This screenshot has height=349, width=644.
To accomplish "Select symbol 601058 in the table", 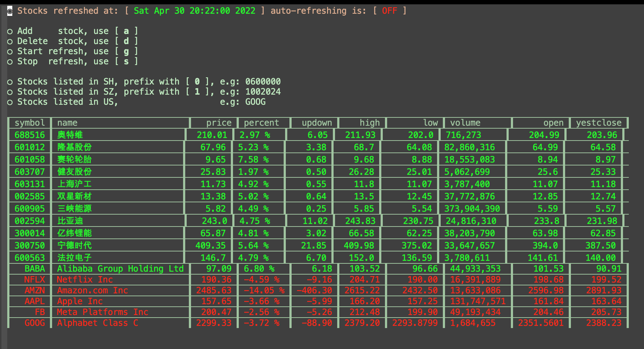I will [30, 160].
